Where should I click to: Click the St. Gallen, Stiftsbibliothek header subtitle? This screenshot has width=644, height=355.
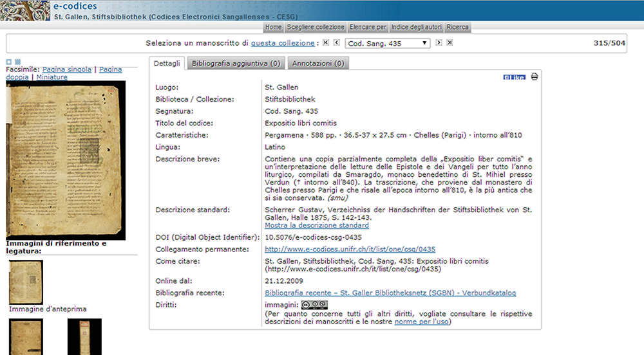coord(176,17)
